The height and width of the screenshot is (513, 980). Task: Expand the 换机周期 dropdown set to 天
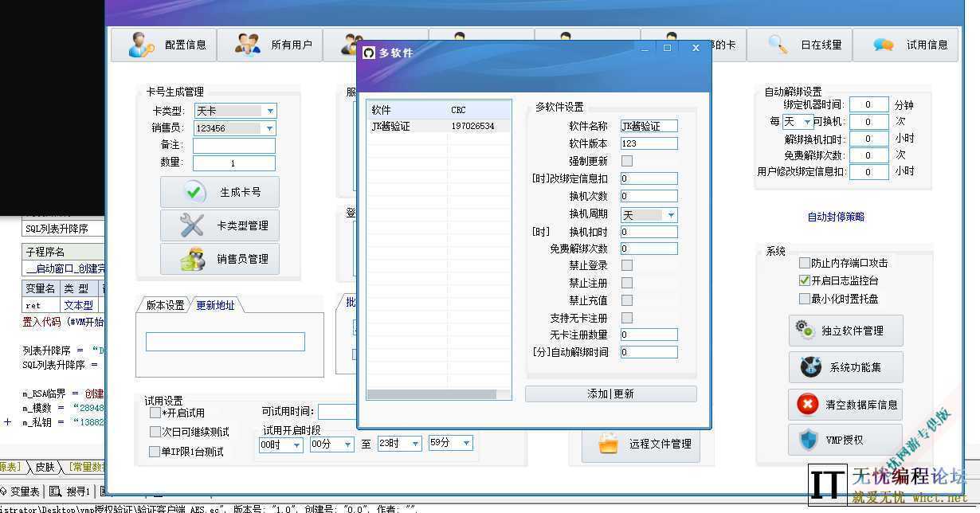pos(670,214)
